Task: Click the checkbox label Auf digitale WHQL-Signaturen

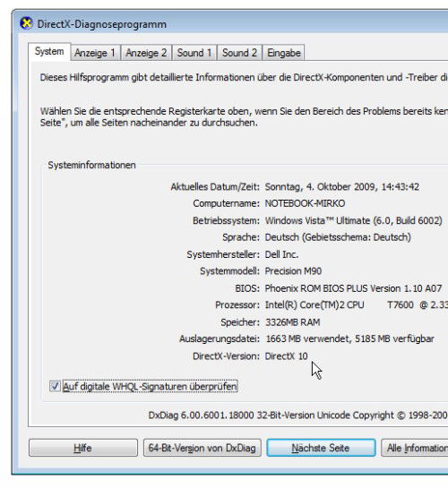Action: tap(150, 387)
